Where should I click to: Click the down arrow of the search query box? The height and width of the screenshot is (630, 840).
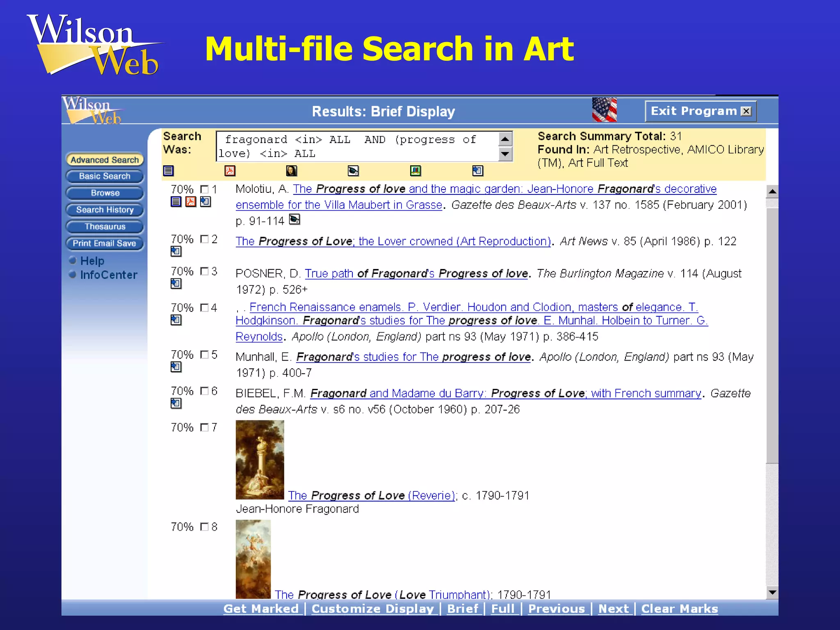coord(505,154)
